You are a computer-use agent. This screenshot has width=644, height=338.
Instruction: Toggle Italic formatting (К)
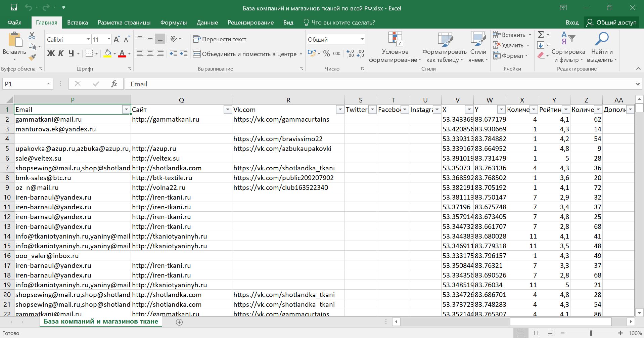(x=61, y=53)
